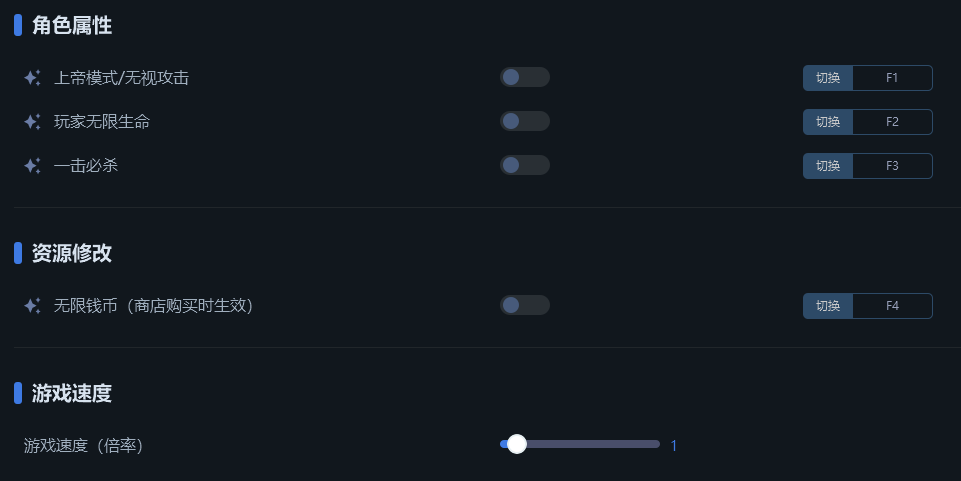
Task: Toggle the 一击必杀 switch
Action: tap(525, 165)
